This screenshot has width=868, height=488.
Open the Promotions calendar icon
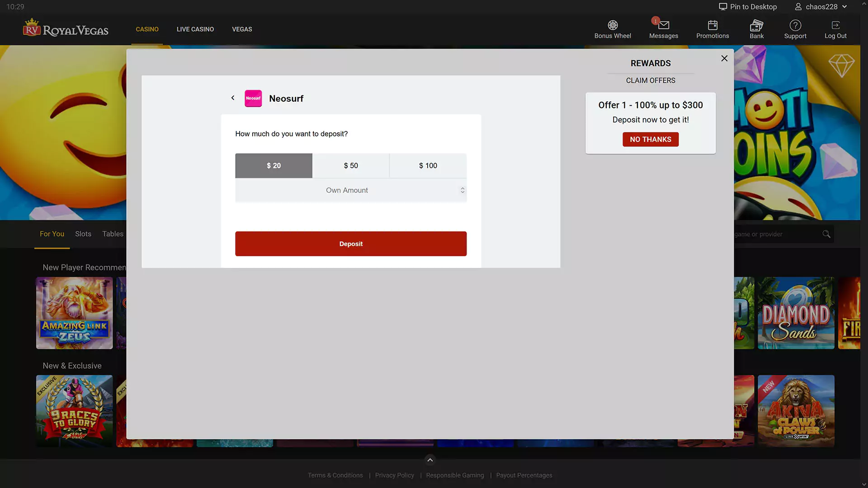[712, 25]
